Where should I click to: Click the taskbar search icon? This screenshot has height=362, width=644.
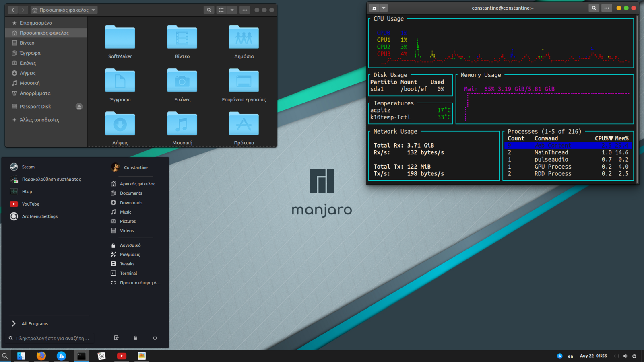pos(5,356)
